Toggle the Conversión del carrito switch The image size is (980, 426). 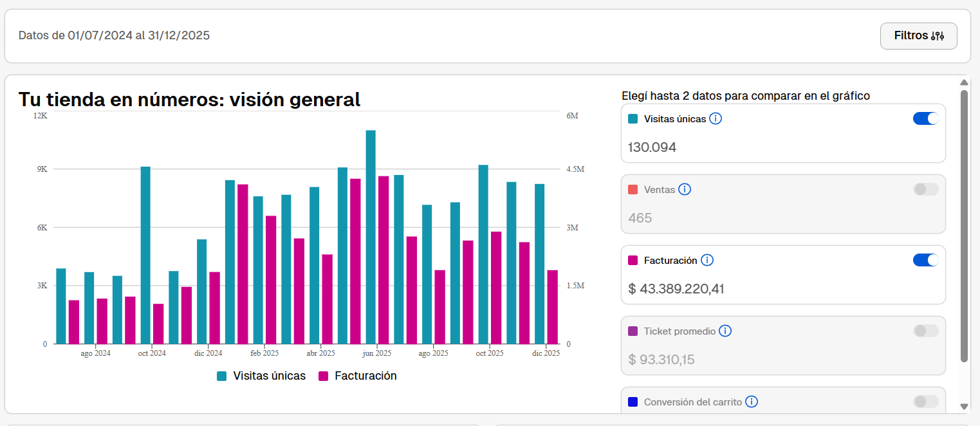pyautogui.click(x=925, y=402)
